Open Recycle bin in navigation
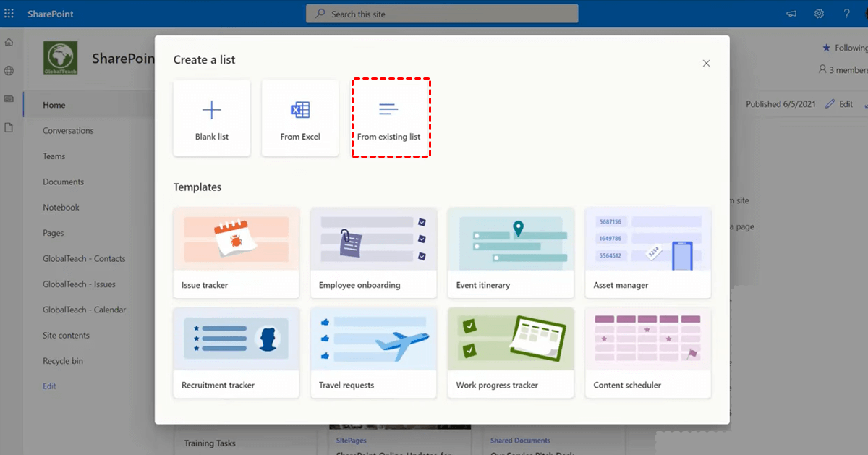 (x=63, y=361)
